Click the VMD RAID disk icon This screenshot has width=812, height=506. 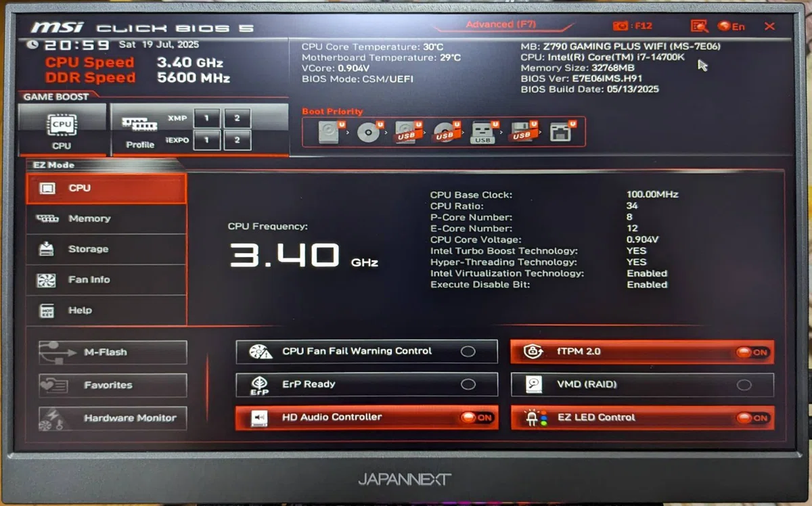point(534,384)
